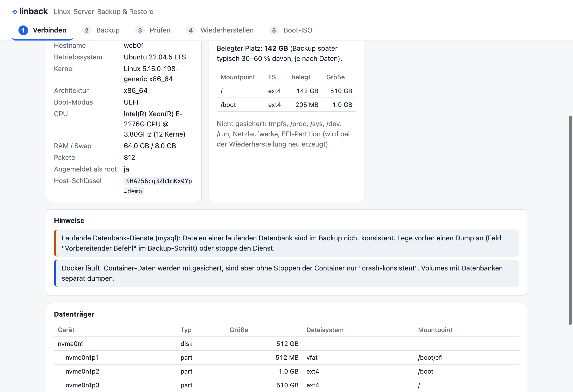573x392 pixels.
Task: Switch to the Backup step tab
Action: pyautogui.click(x=101, y=30)
